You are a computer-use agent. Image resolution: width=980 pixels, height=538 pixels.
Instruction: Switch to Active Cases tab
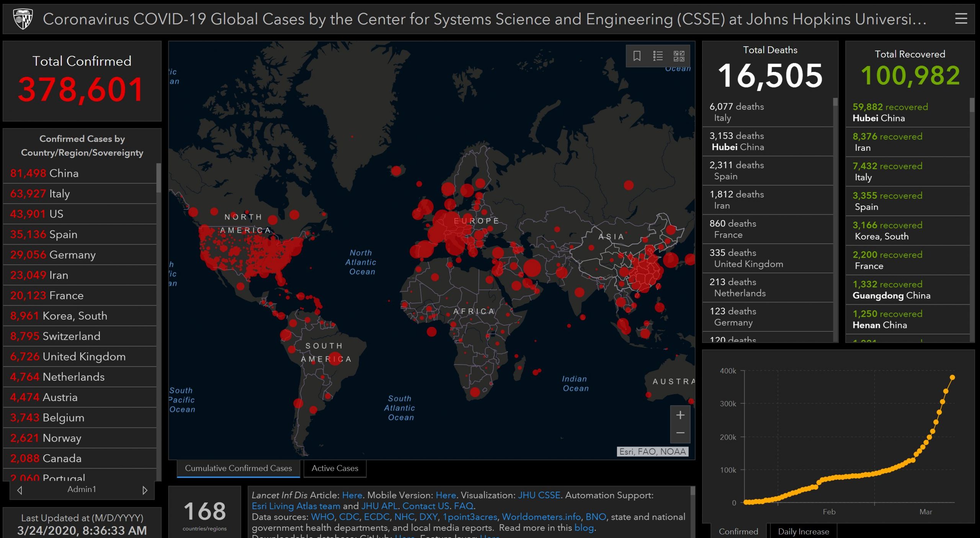pyautogui.click(x=335, y=468)
